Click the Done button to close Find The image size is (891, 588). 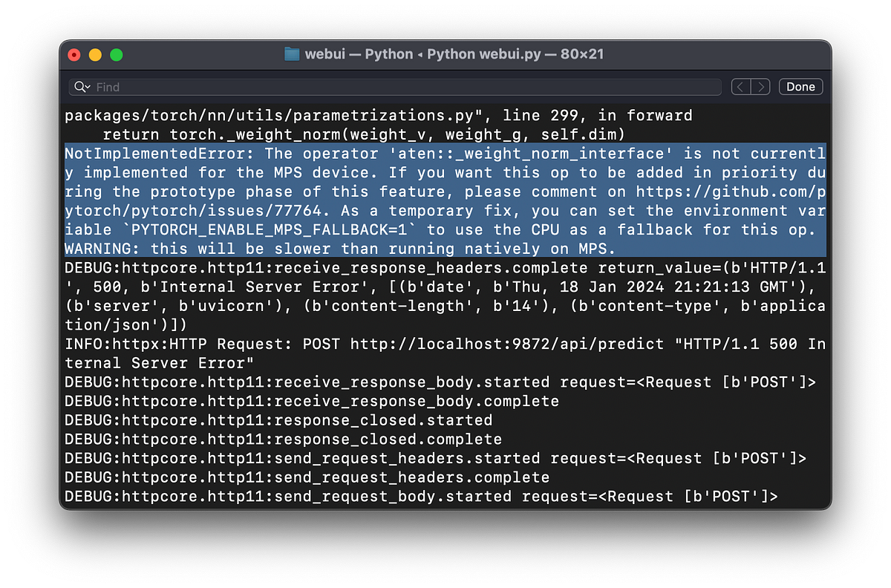[x=800, y=86]
